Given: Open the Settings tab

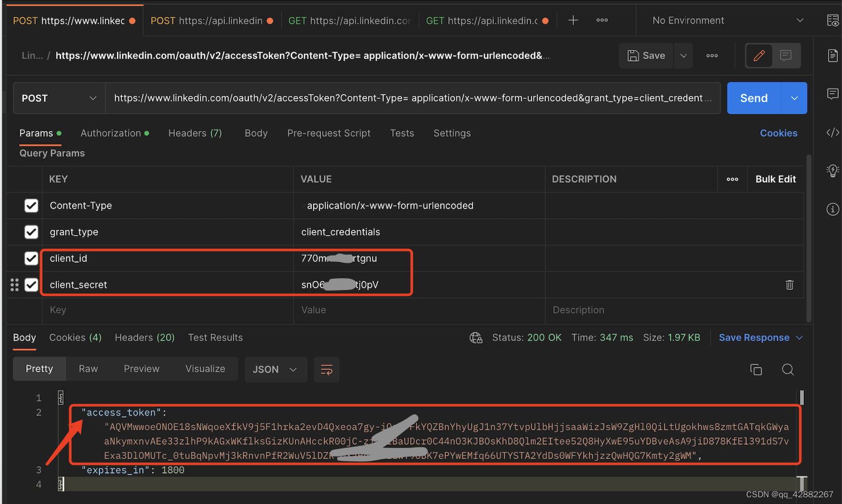Looking at the screenshot, I should tap(452, 133).
